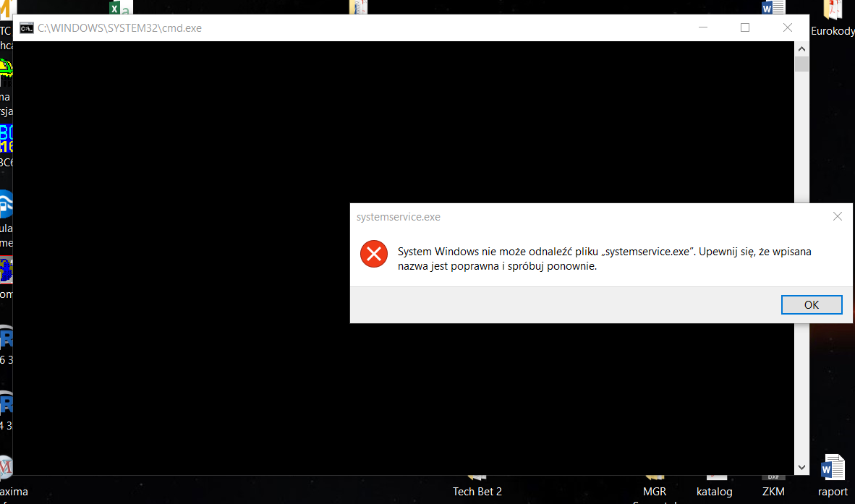Select the Word document icon at top
Image resolution: width=855 pixels, height=504 pixels.
773,7
